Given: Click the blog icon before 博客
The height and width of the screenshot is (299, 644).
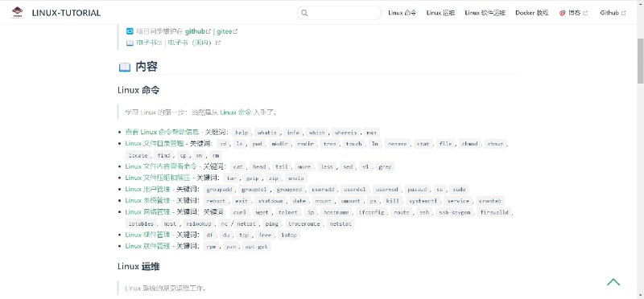Looking at the screenshot, I should click(x=562, y=13).
